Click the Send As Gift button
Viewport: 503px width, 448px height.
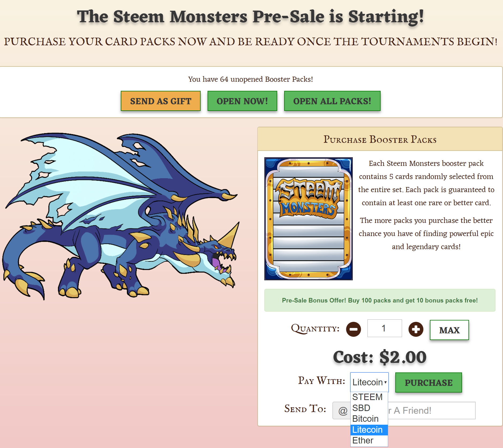point(161,101)
